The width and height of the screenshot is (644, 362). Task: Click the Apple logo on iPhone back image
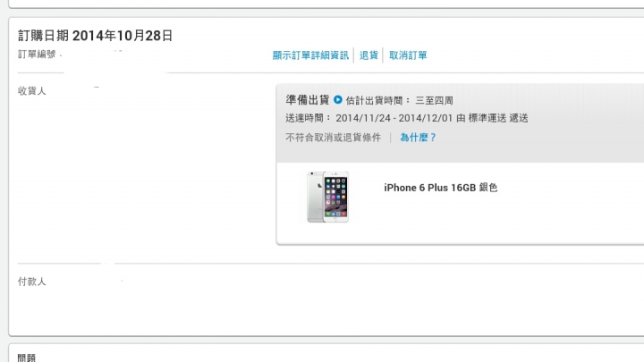[x=319, y=186]
